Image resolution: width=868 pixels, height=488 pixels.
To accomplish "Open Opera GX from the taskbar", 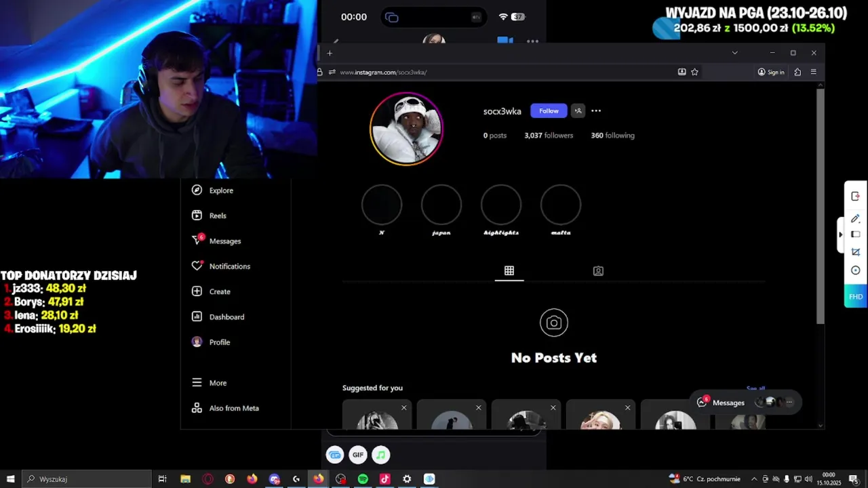I will pyautogui.click(x=208, y=479).
